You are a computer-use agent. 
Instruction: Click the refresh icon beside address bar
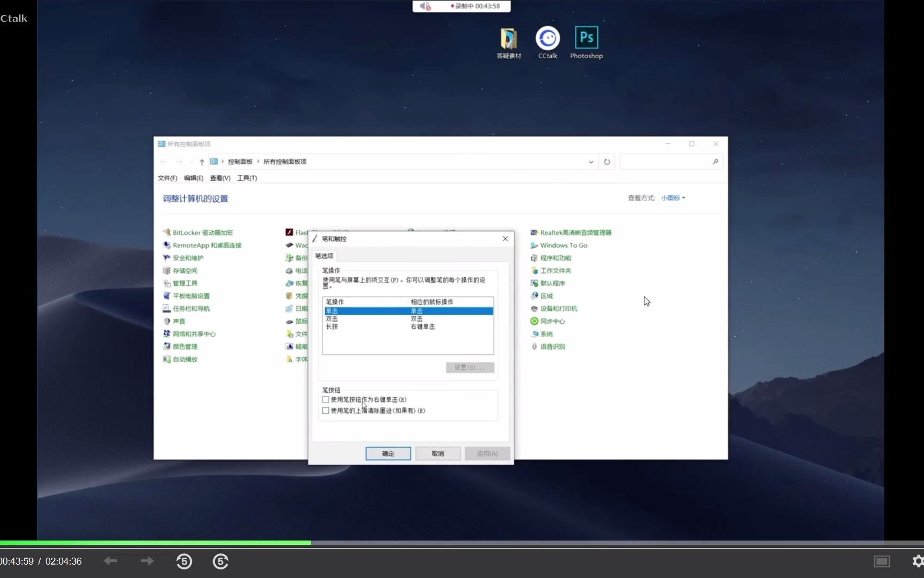607,162
